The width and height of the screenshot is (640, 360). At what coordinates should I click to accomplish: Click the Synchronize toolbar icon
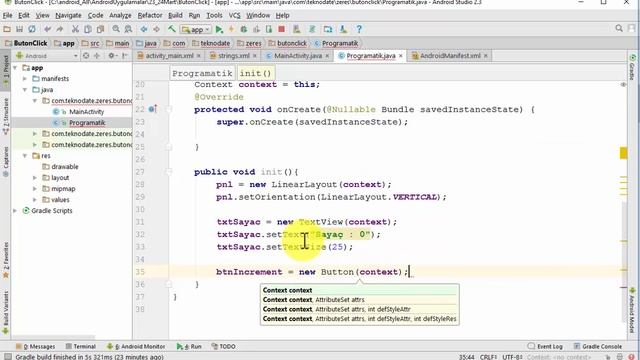click(x=31, y=29)
